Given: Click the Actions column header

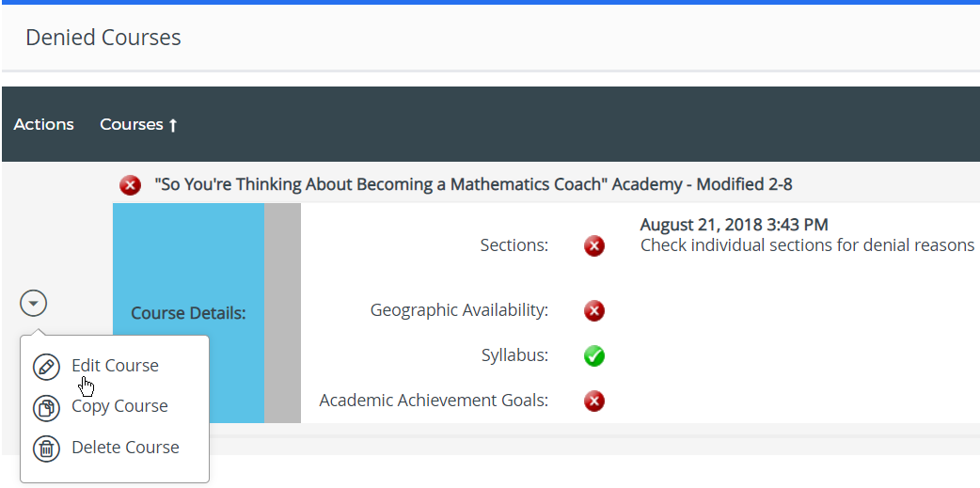Looking at the screenshot, I should tap(43, 124).
